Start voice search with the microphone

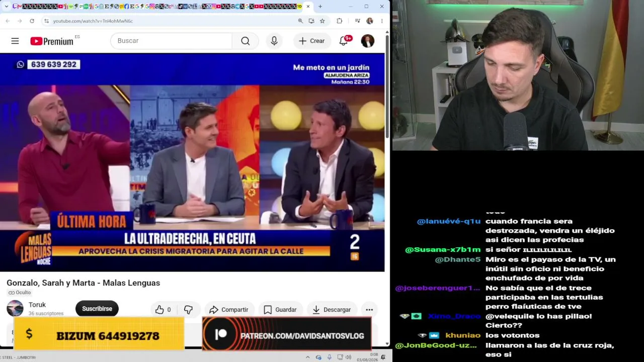[274, 41]
